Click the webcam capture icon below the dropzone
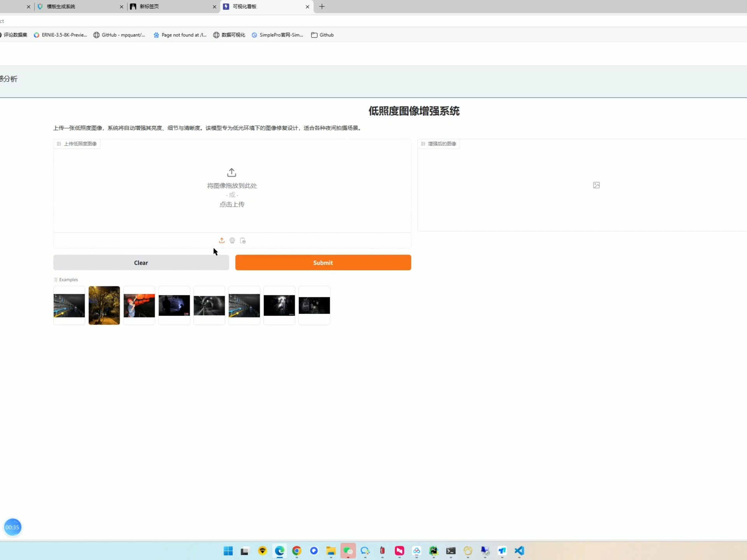This screenshot has height=560, width=747. click(232, 240)
